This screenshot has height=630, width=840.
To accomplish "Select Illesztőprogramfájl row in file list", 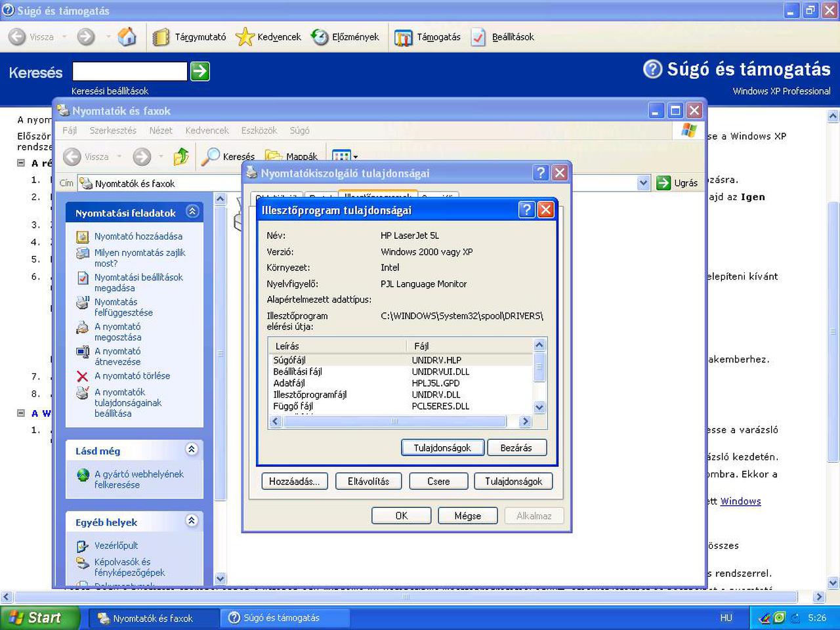I will (401, 394).
